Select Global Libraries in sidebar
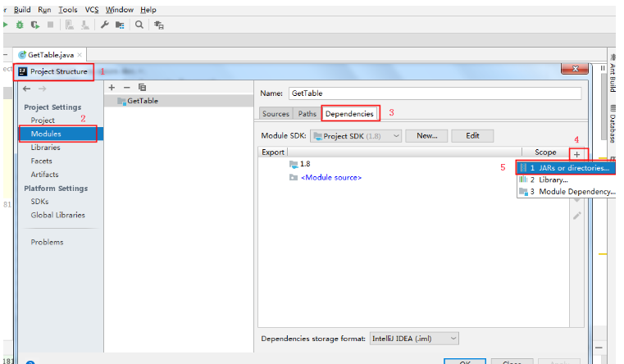The height and width of the screenshot is (364, 624). point(57,215)
